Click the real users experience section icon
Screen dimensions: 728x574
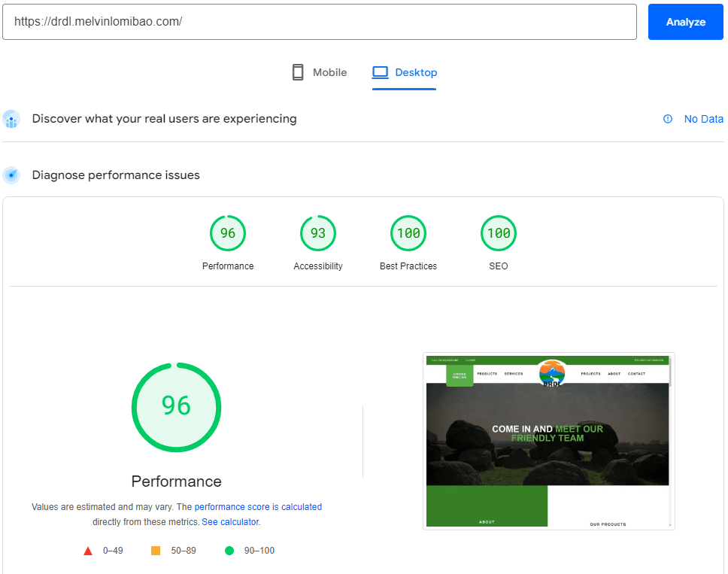tap(11, 119)
